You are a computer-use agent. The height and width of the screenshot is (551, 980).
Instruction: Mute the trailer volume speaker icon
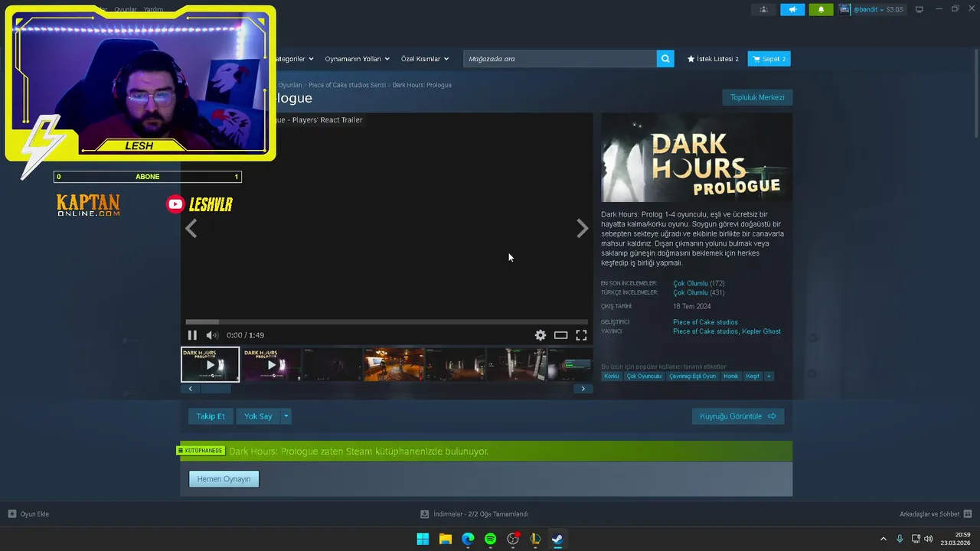tap(211, 335)
